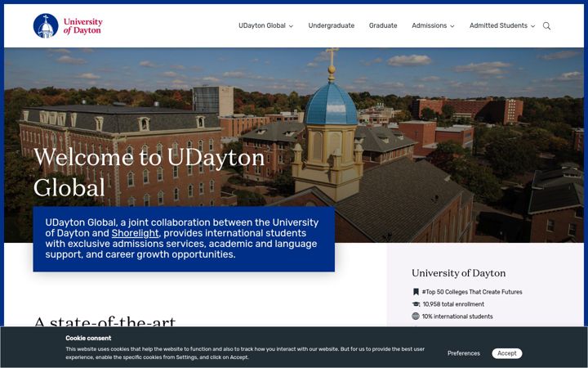Open cookie Preferences

pos(464,353)
